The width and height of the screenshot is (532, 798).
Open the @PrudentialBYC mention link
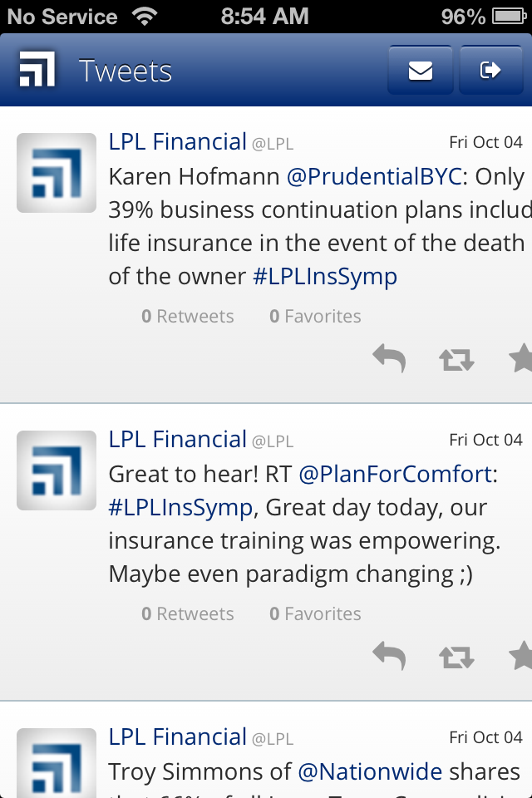click(373, 177)
